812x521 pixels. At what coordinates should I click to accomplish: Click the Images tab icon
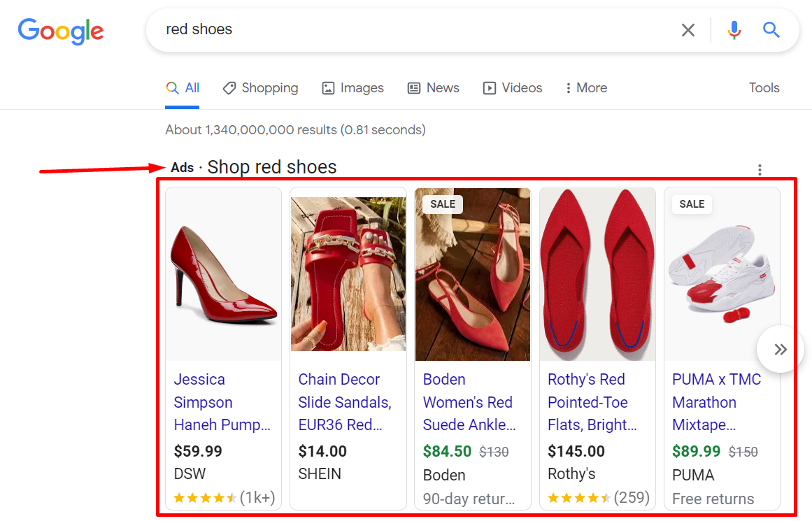click(x=327, y=87)
